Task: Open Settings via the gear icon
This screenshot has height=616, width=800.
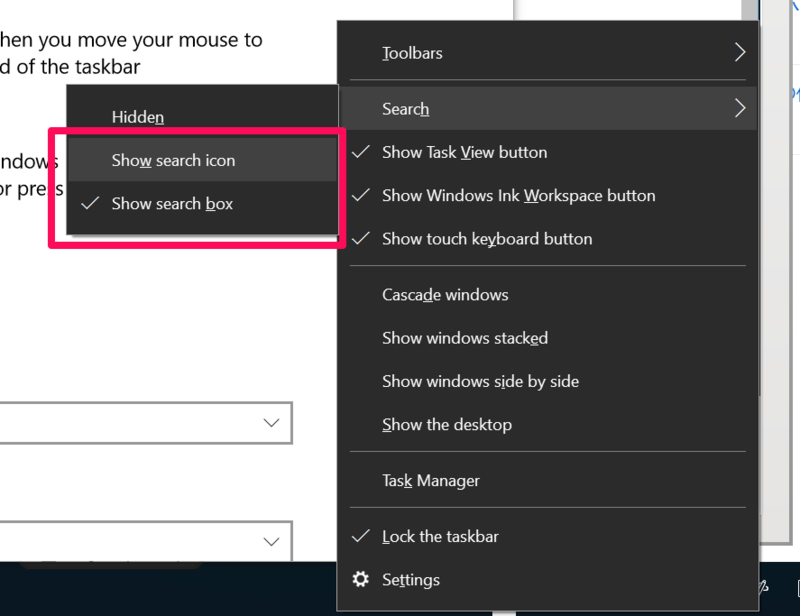Action: tap(361, 580)
